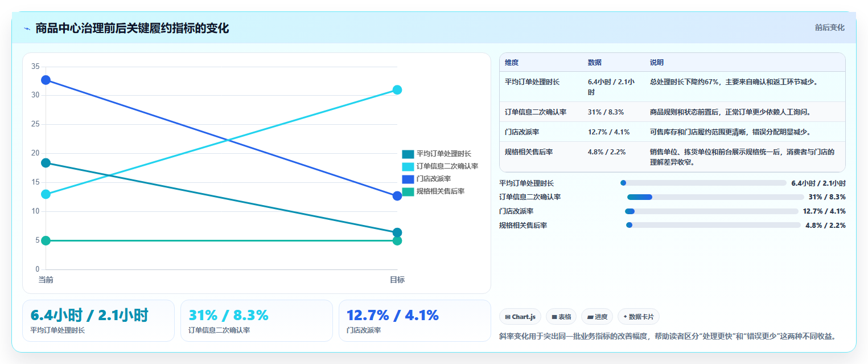Click the footnote text about 斜率变化
Image resolution: width=868 pixels, height=364 pixels.
coord(667,336)
